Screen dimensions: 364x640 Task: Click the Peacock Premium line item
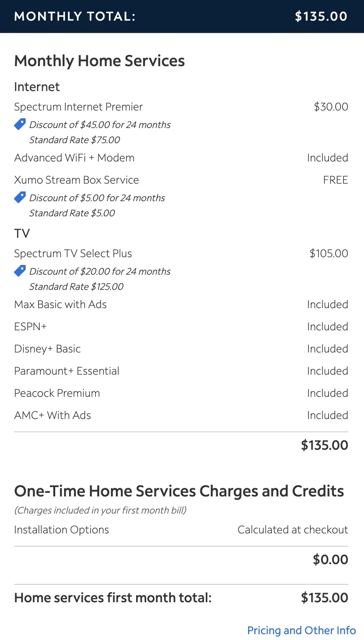tap(57, 393)
